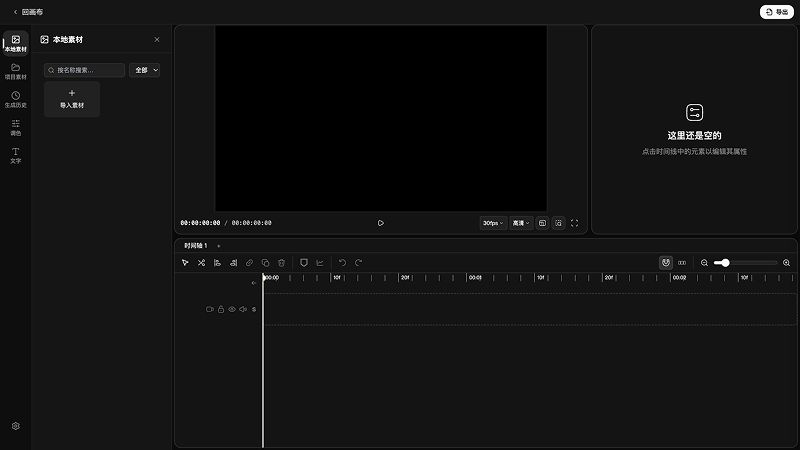Open settings gear in the sidebar
The width and height of the screenshot is (800, 450).
tap(15, 426)
